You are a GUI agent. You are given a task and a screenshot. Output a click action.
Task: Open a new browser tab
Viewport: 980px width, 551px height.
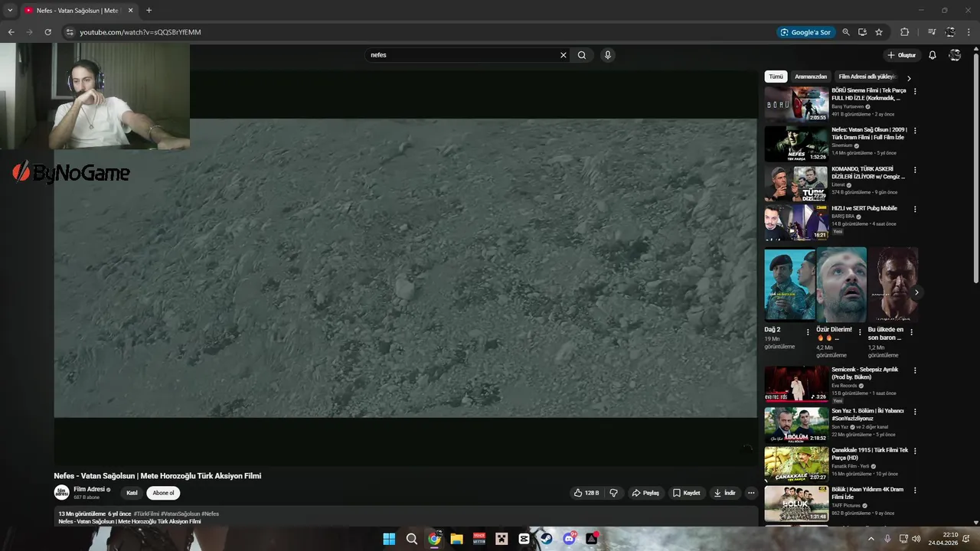(149, 10)
